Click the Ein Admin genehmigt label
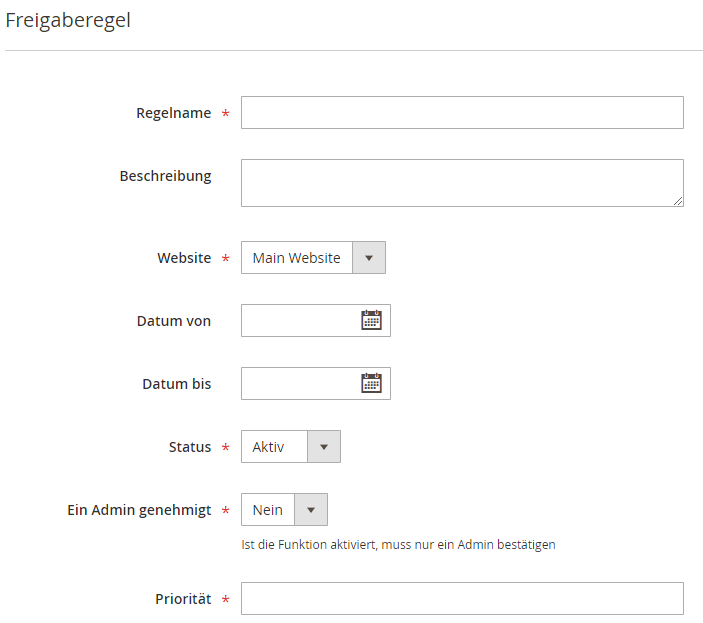This screenshot has height=623, width=703. pos(139,510)
